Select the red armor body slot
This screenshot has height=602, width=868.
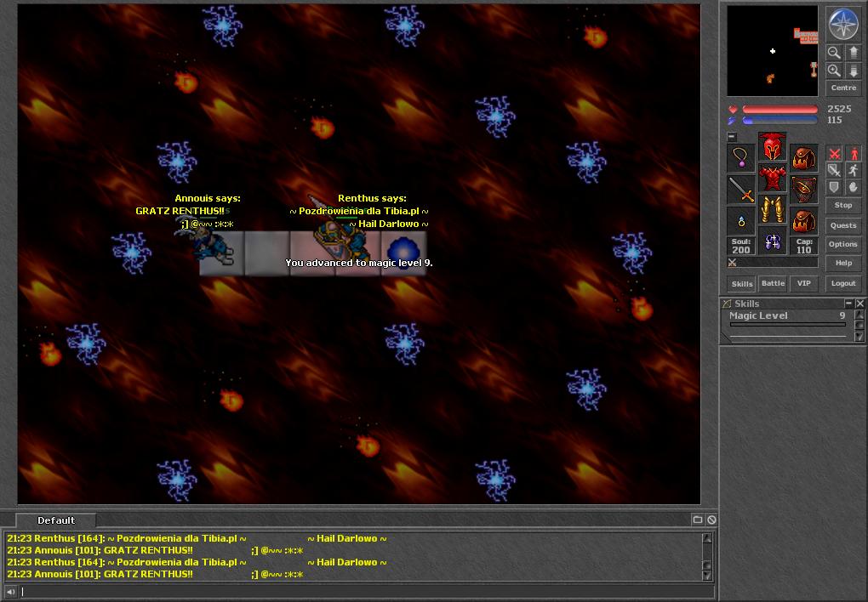(772, 179)
